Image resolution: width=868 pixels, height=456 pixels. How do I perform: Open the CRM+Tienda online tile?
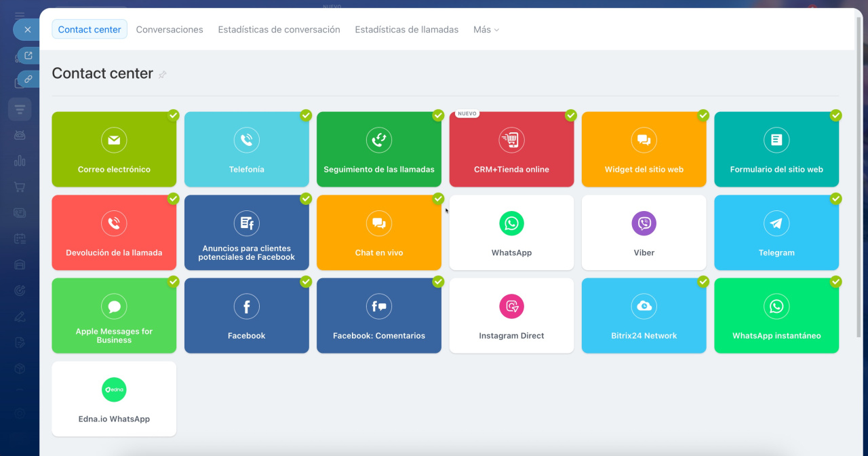point(511,149)
